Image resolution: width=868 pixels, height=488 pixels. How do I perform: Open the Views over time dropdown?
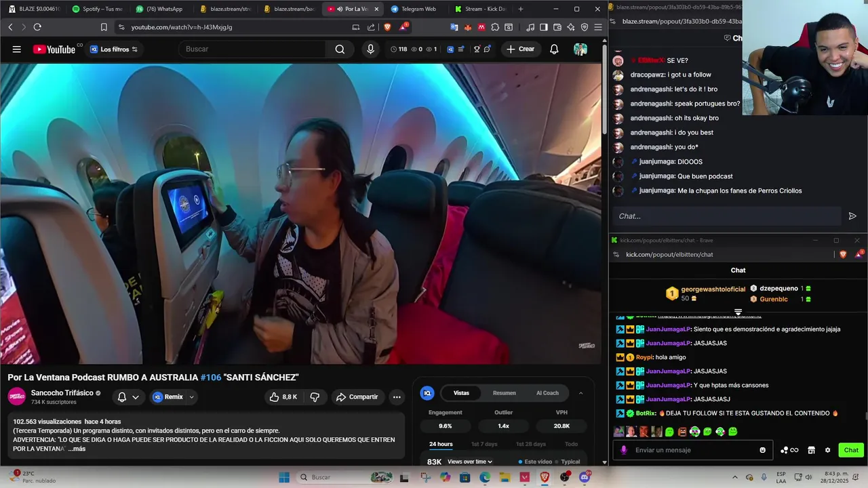tap(470, 462)
